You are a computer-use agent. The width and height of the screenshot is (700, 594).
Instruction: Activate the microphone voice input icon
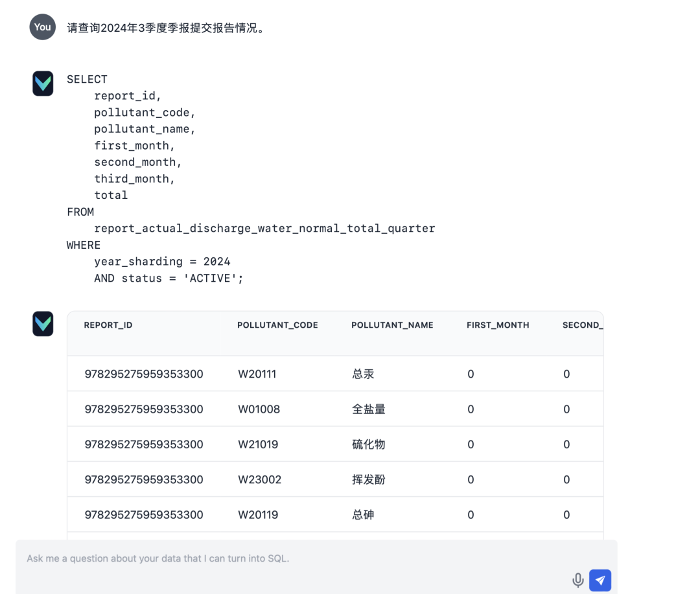(x=577, y=580)
